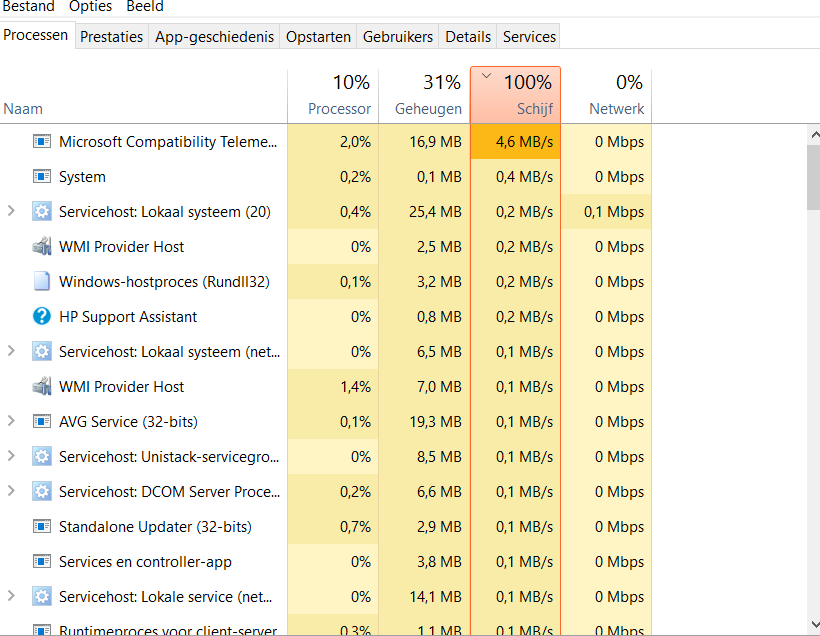
Task: Open the Opties menu
Action: pos(90,6)
